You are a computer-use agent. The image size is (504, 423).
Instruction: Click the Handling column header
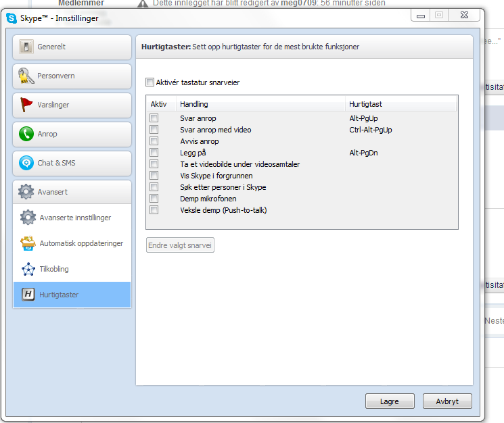click(260, 104)
